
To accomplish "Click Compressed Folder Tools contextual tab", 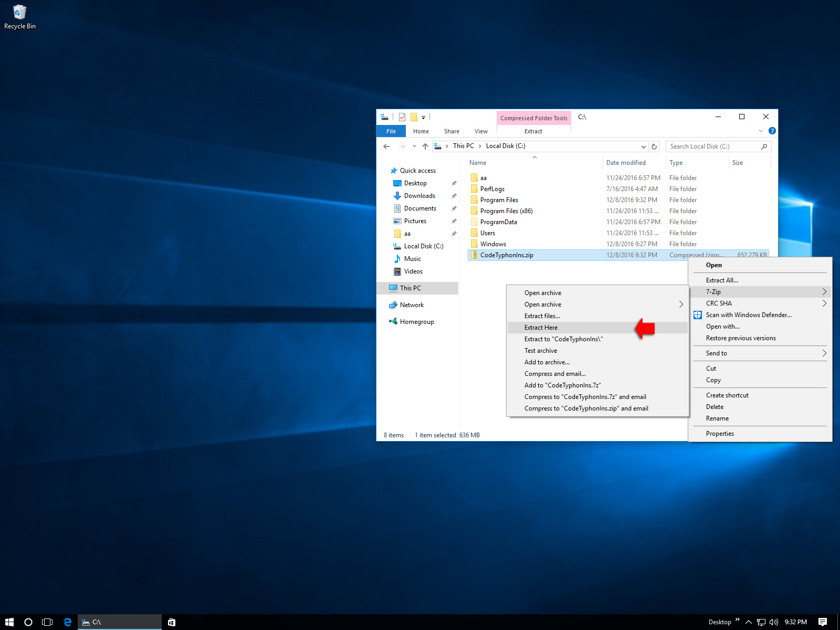I will click(x=533, y=118).
